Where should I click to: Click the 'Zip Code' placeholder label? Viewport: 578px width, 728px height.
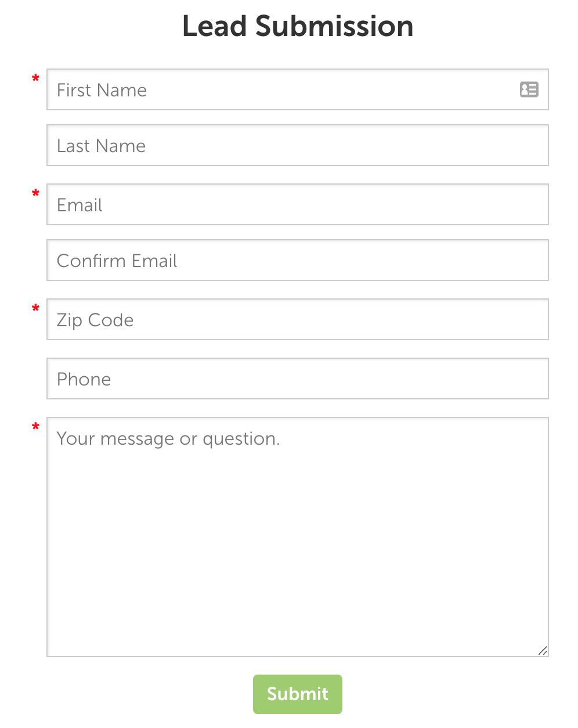click(95, 320)
